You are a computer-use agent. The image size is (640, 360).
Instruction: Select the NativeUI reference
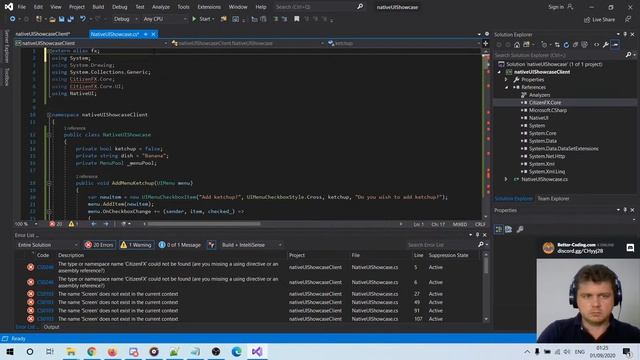(538, 118)
